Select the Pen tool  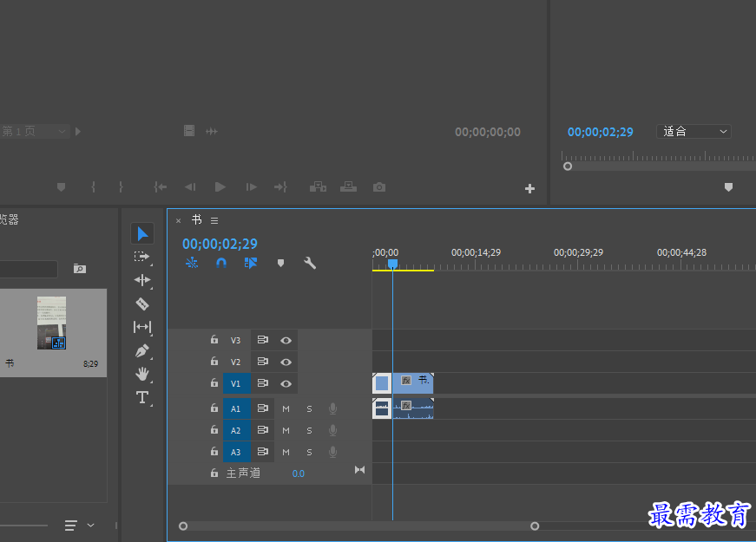tap(142, 350)
